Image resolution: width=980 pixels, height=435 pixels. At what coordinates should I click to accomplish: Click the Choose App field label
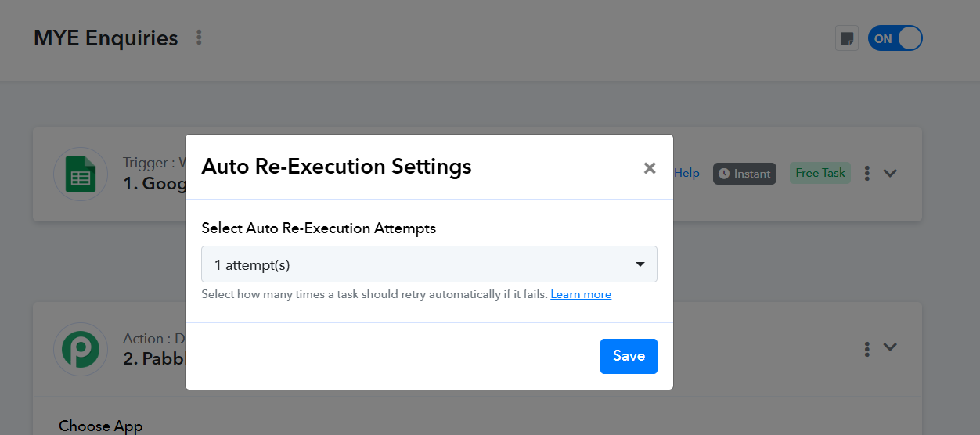101,426
